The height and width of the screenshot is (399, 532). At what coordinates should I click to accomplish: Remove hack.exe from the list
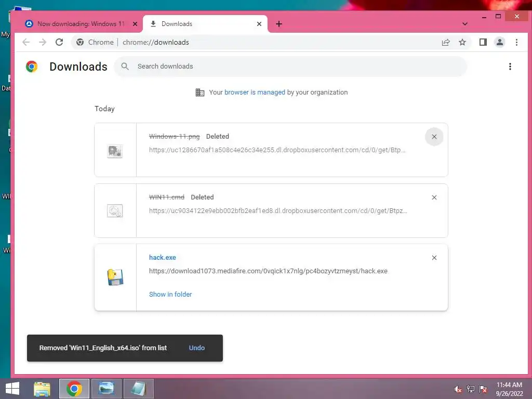(x=434, y=258)
